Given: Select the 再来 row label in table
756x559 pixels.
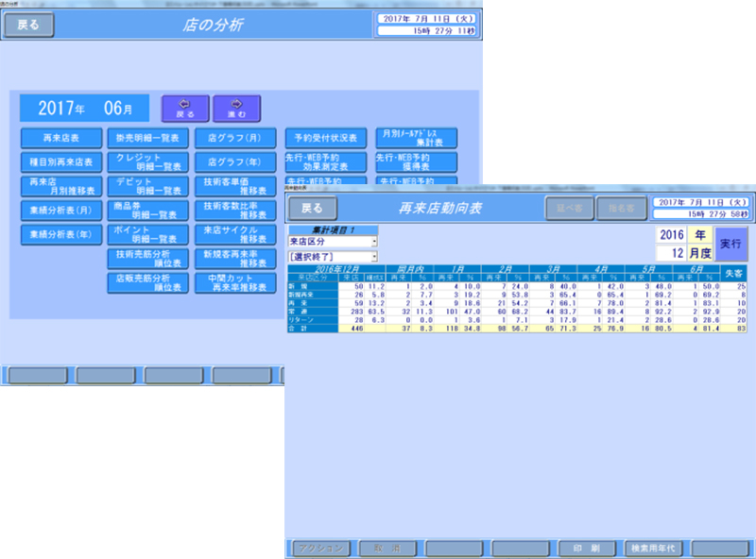Looking at the screenshot, I should pyautogui.click(x=313, y=303).
